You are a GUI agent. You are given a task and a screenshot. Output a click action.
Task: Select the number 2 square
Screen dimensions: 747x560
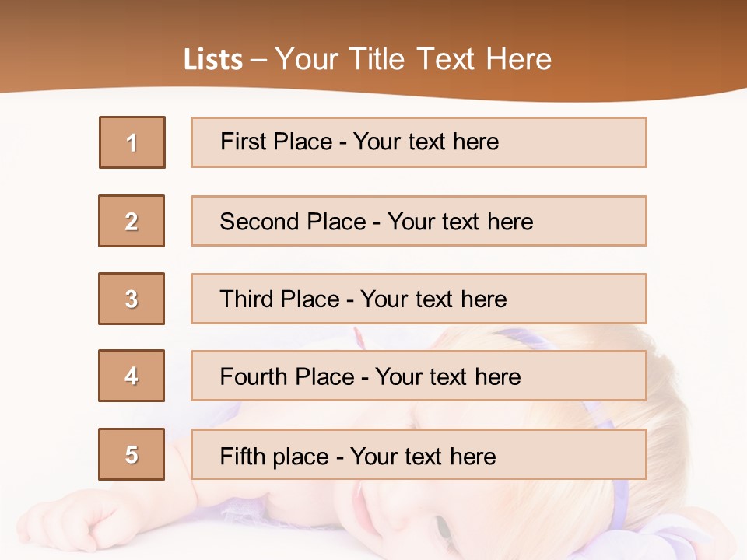(x=132, y=221)
